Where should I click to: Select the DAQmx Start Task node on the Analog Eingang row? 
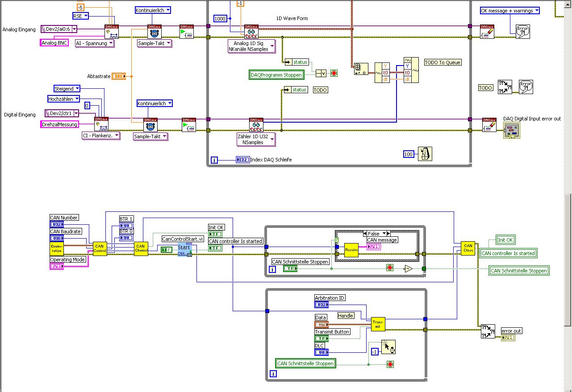(187, 31)
